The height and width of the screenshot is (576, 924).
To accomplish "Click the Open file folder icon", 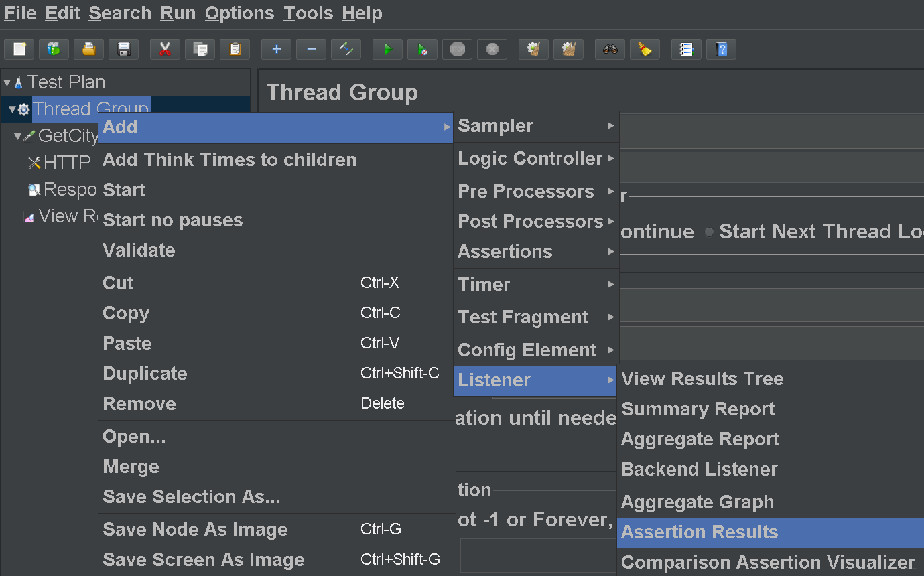I will pos(88,49).
